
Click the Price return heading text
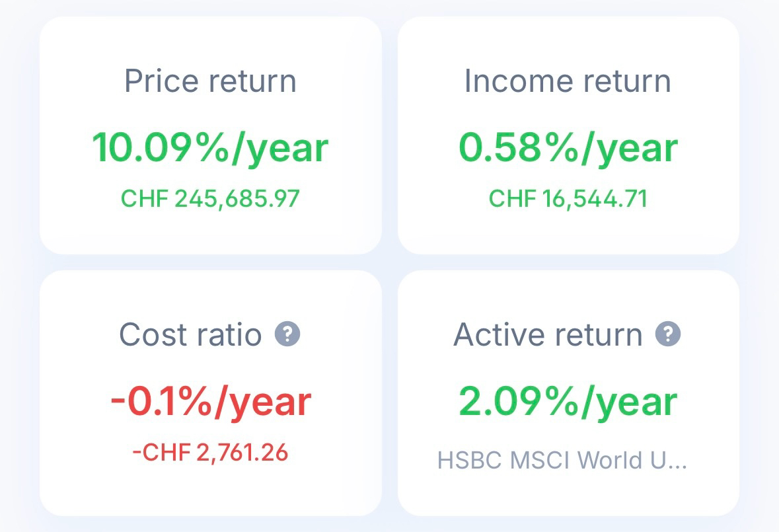click(x=210, y=81)
